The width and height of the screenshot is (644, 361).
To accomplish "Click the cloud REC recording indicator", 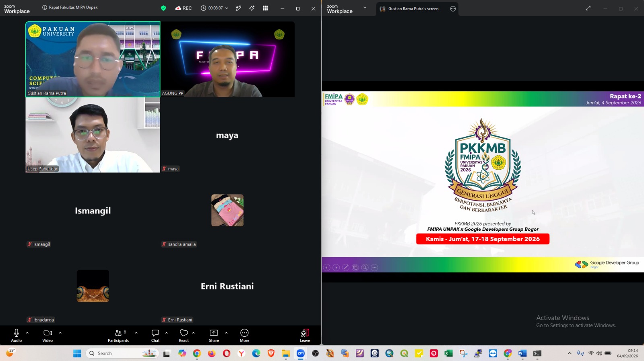I will tap(184, 8).
